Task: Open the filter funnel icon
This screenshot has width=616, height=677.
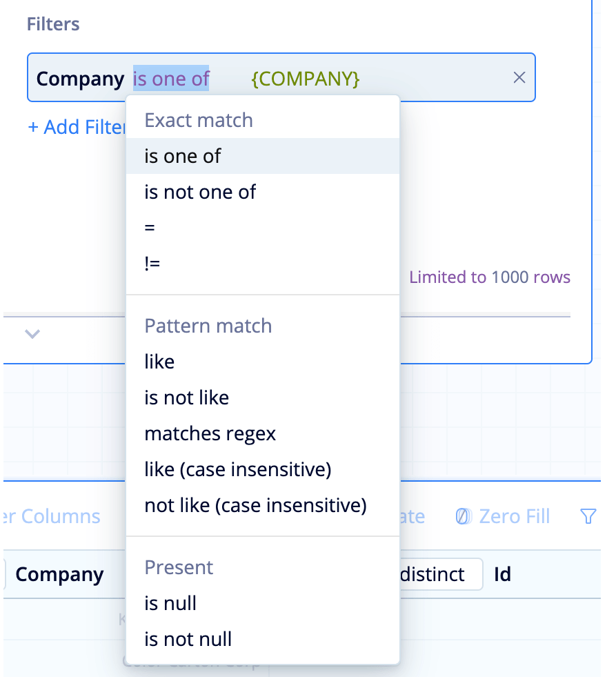Action: (x=588, y=516)
